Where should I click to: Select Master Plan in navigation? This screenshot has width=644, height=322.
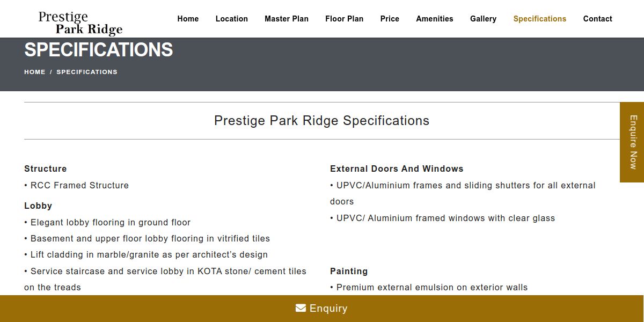point(287,19)
